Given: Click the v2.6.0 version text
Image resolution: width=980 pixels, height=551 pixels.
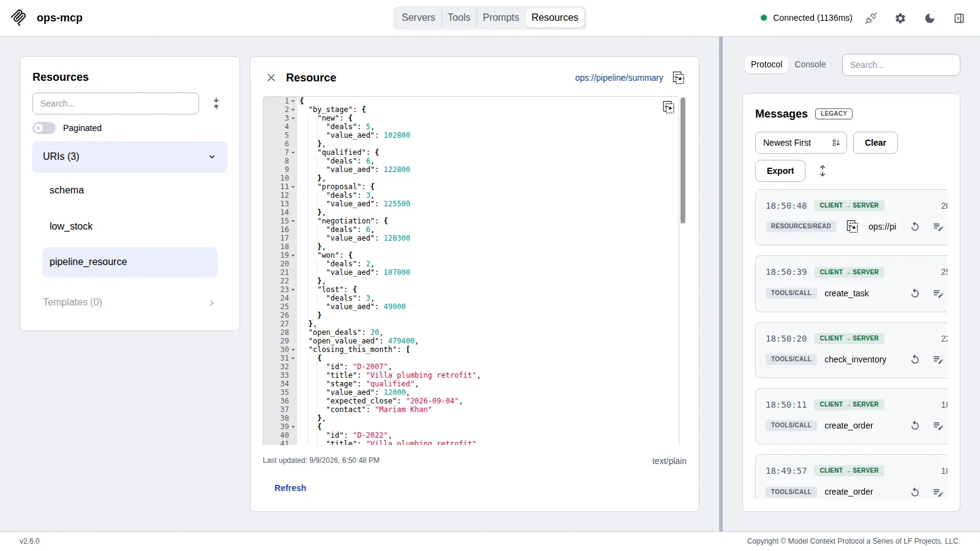Looking at the screenshot, I should click(x=29, y=541).
